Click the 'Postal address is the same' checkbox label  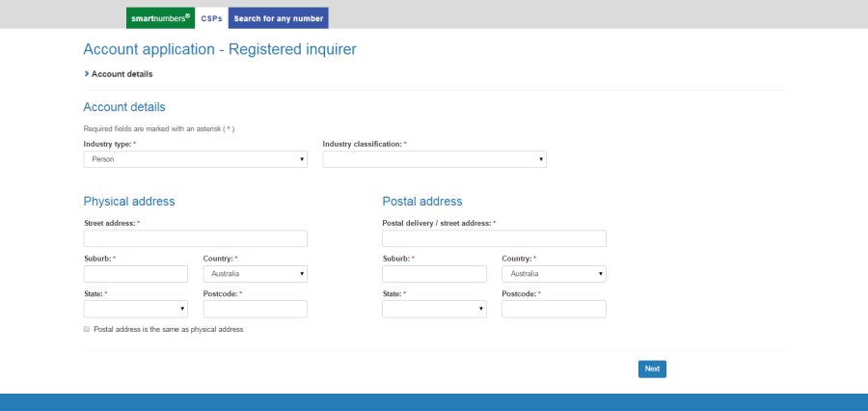pyautogui.click(x=168, y=329)
